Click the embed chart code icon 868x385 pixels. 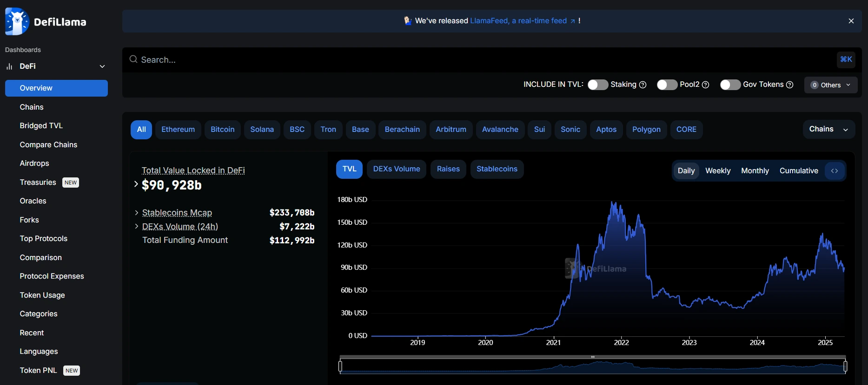[x=835, y=171]
